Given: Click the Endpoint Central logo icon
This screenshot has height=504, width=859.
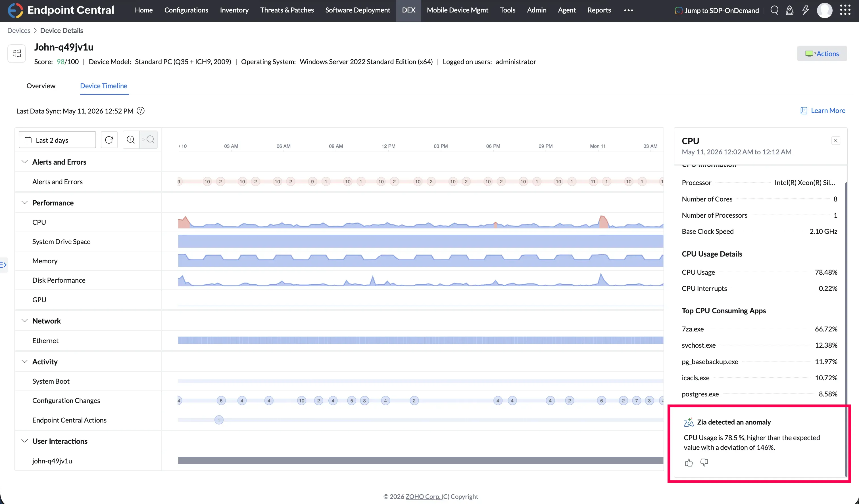Looking at the screenshot, I should (15, 10).
